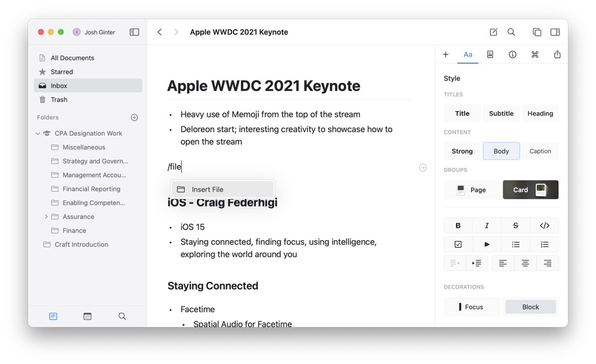The width and height of the screenshot is (596, 364).
Task: Decrease indent of the block
Action: point(455,263)
